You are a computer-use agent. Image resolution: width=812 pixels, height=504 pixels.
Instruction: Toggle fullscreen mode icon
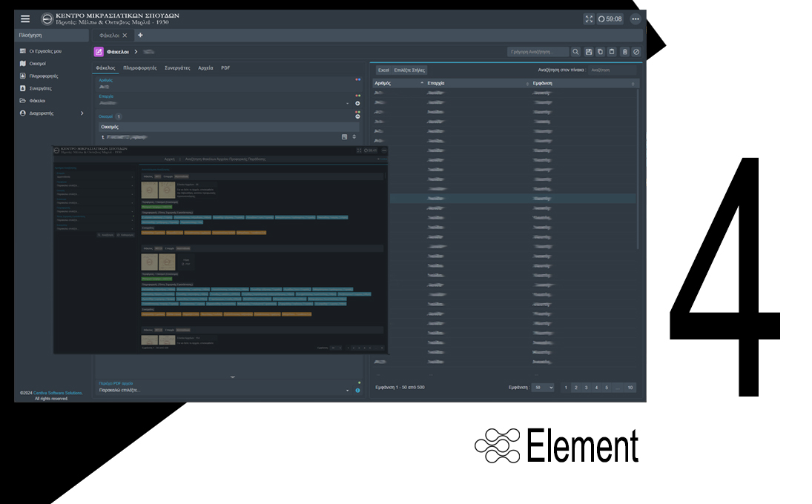[589, 19]
